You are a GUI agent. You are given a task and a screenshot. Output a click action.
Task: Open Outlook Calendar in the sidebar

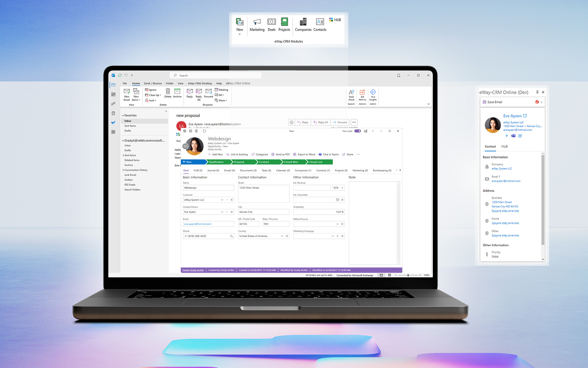[x=113, y=94]
